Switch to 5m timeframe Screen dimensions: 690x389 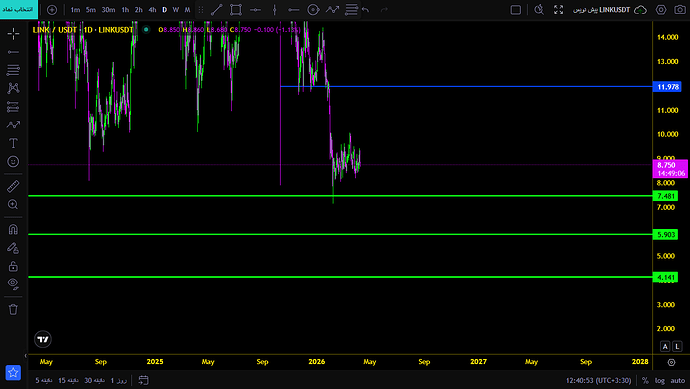point(91,10)
